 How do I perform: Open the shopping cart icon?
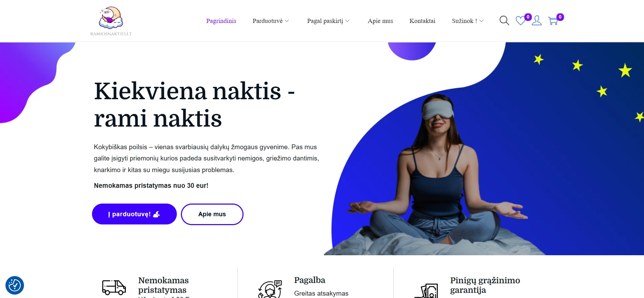pyautogui.click(x=553, y=21)
